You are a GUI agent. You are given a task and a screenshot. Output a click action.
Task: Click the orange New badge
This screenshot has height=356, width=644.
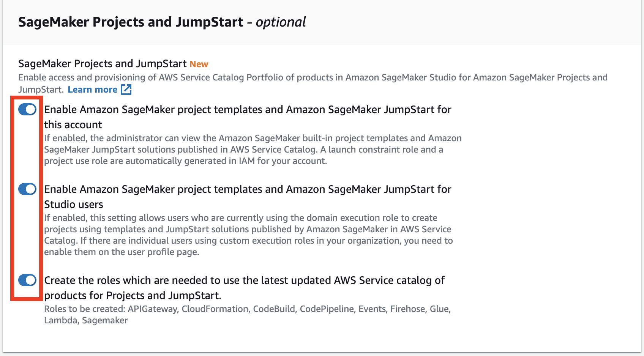click(x=199, y=64)
